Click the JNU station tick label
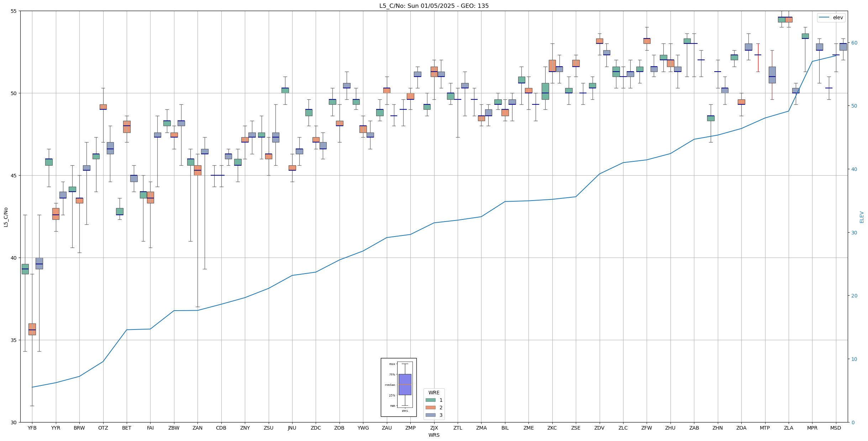This screenshot has height=441, width=868. [x=292, y=428]
